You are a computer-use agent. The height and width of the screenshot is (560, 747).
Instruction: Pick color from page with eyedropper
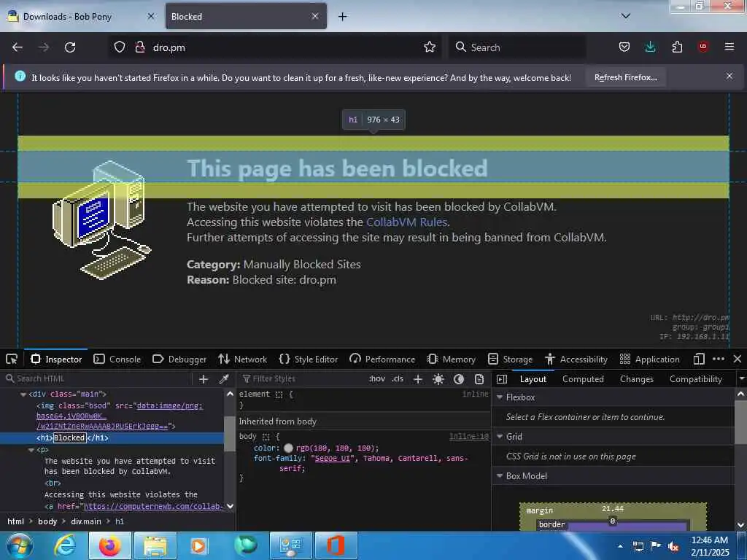tap(223, 379)
